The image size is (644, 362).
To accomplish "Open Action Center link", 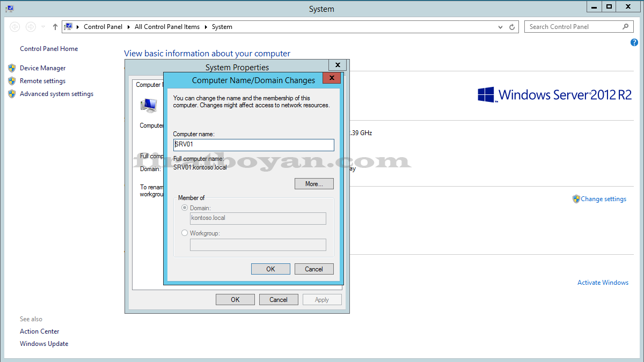I will (x=40, y=331).
